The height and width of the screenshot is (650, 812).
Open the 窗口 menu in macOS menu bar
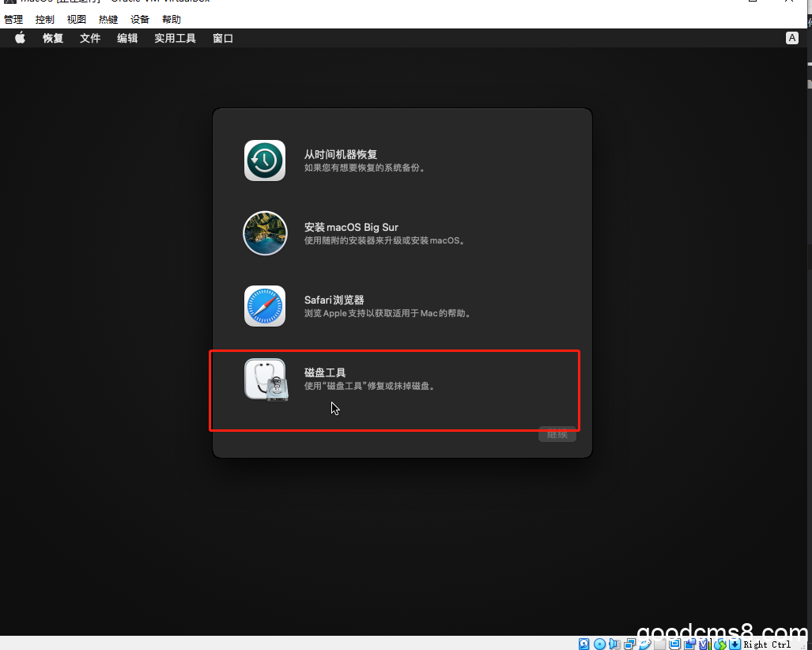coord(223,38)
